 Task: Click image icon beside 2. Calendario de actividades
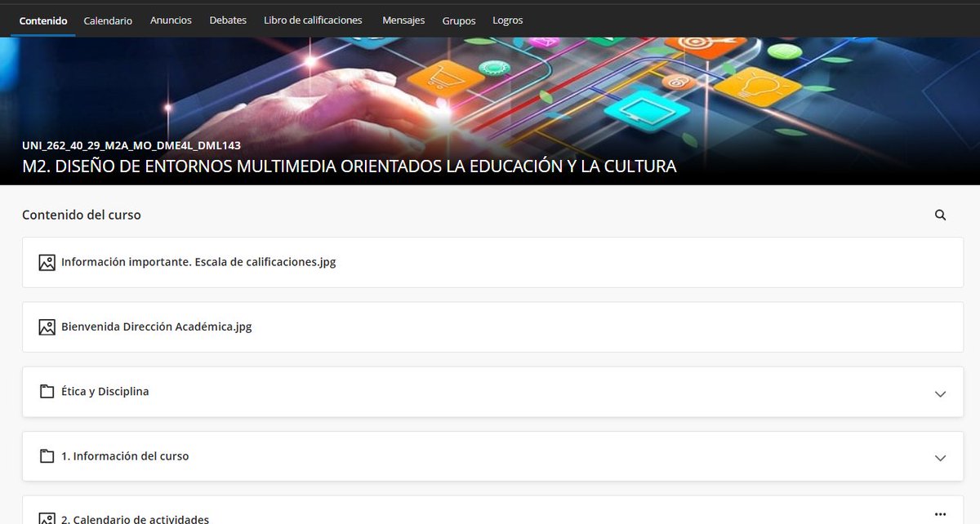tap(47, 519)
